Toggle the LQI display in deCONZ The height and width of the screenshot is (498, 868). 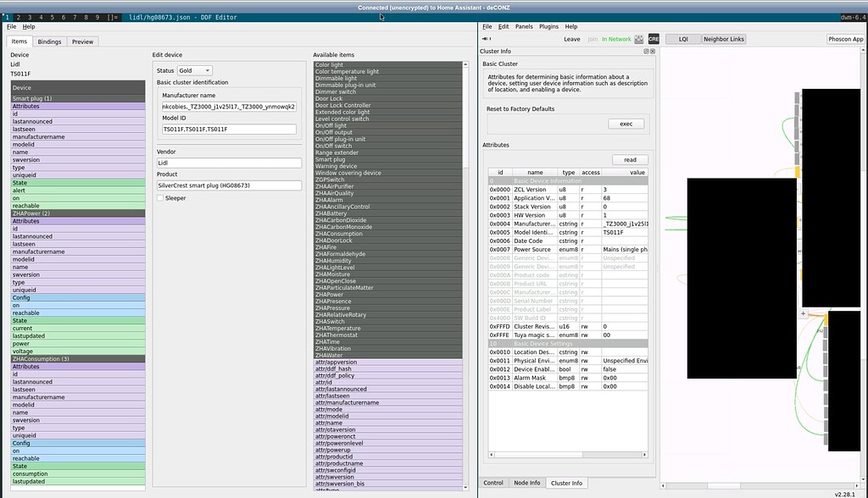(683, 38)
